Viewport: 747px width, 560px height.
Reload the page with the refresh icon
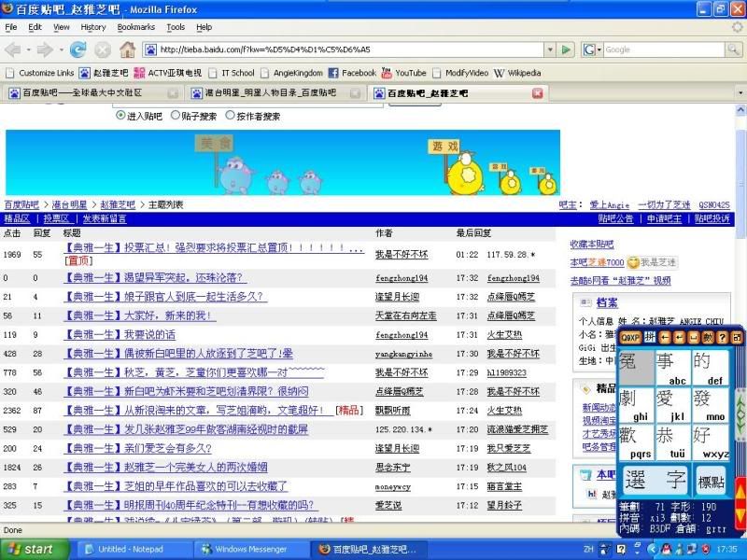tap(78, 49)
